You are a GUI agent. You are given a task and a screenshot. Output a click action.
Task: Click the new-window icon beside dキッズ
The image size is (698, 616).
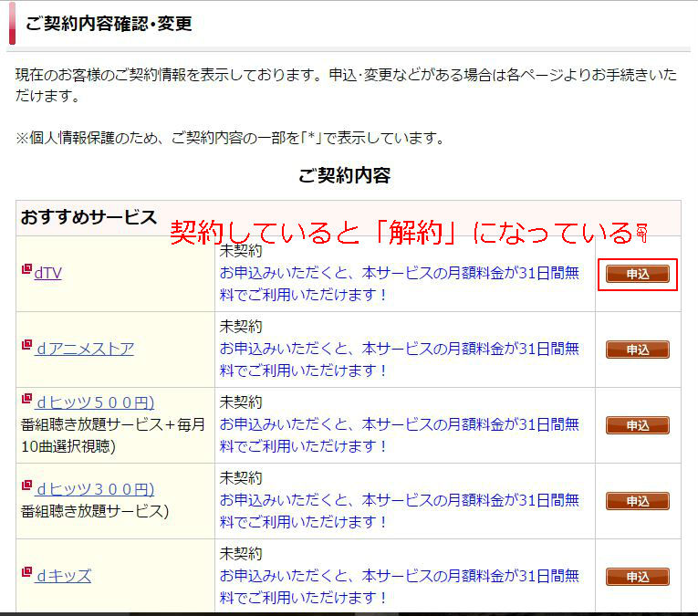coord(26,571)
